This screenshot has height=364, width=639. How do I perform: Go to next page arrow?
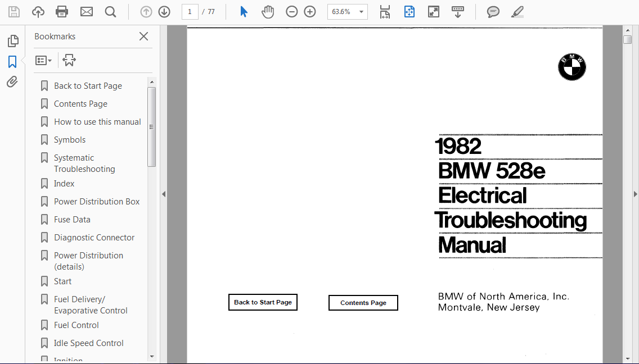pyautogui.click(x=164, y=12)
